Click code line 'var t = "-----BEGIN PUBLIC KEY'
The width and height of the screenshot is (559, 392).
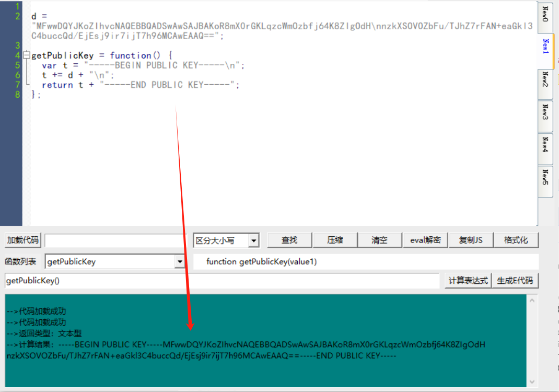(x=143, y=65)
